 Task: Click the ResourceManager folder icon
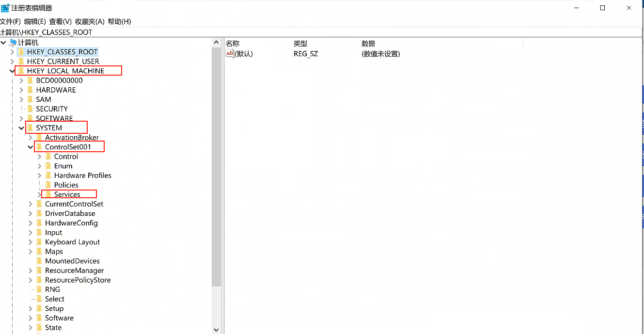[39, 270]
